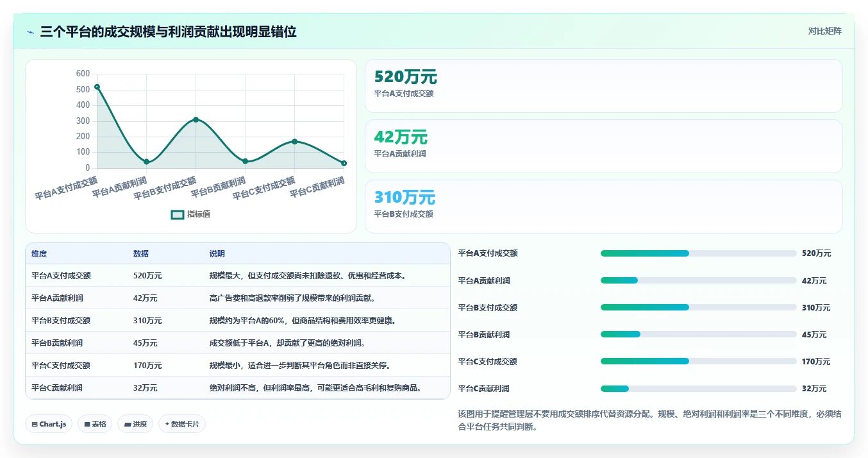868x458 pixels.
Task: Click the 平台A贡献利润 caption in the data card
Action: point(400,154)
